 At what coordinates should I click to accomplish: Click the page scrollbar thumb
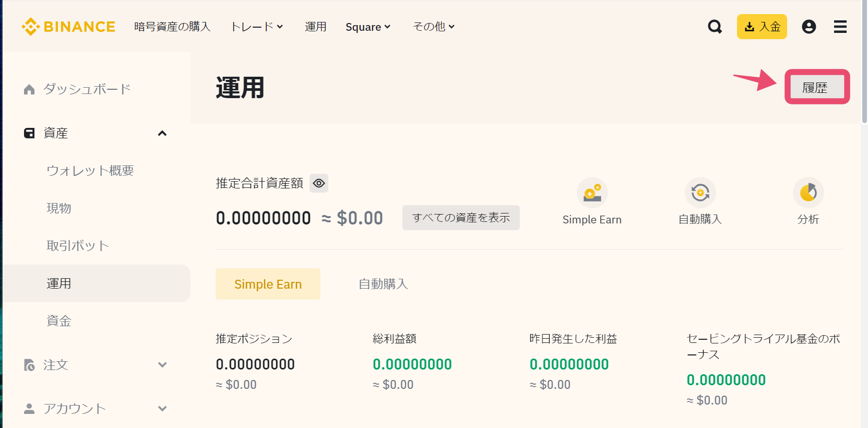864,63
